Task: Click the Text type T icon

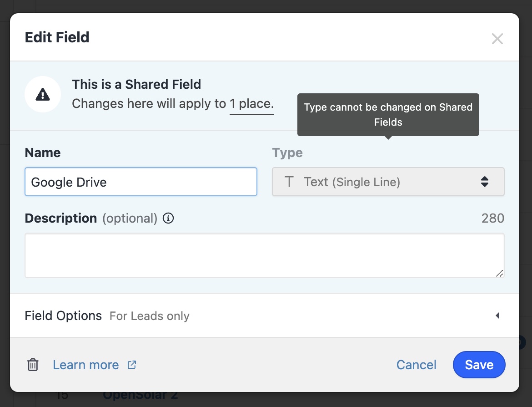Action: 289,182
